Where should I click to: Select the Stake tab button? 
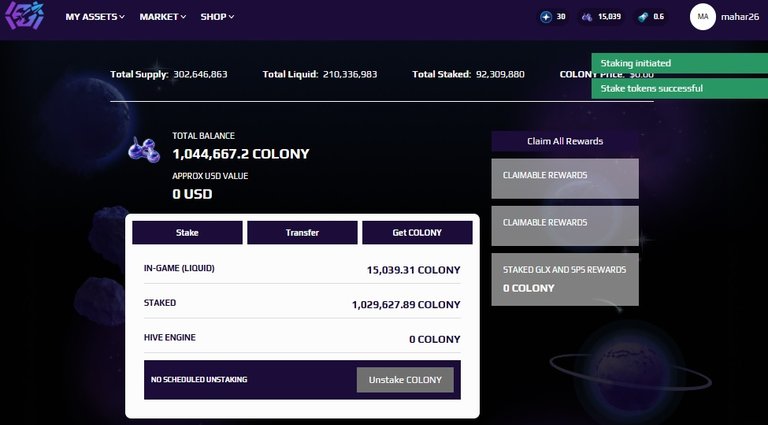(187, 233)
